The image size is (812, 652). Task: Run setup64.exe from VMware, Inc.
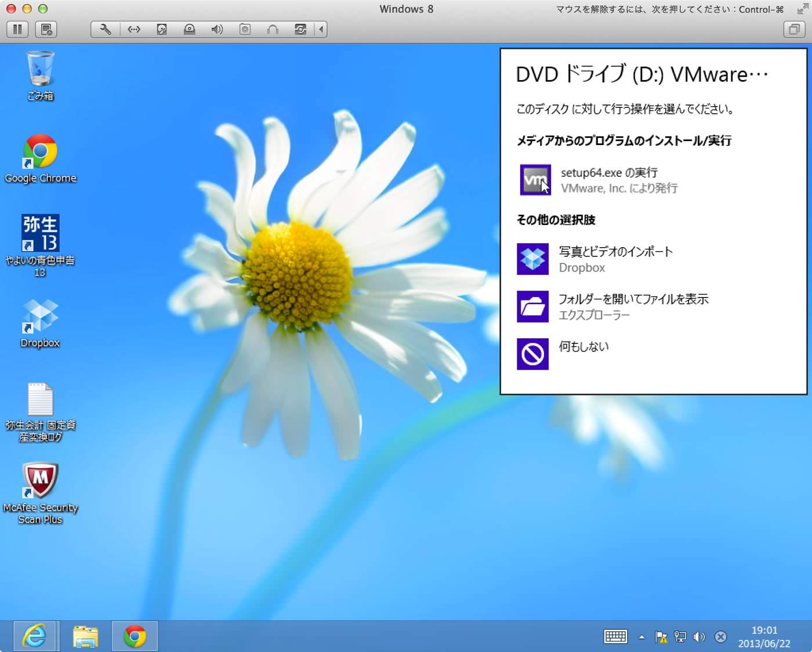click(653, 180)
